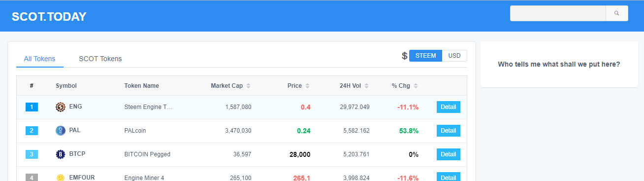Sort table by Price arrows
This screenshot has height=181, width=644.
point(308,86)
